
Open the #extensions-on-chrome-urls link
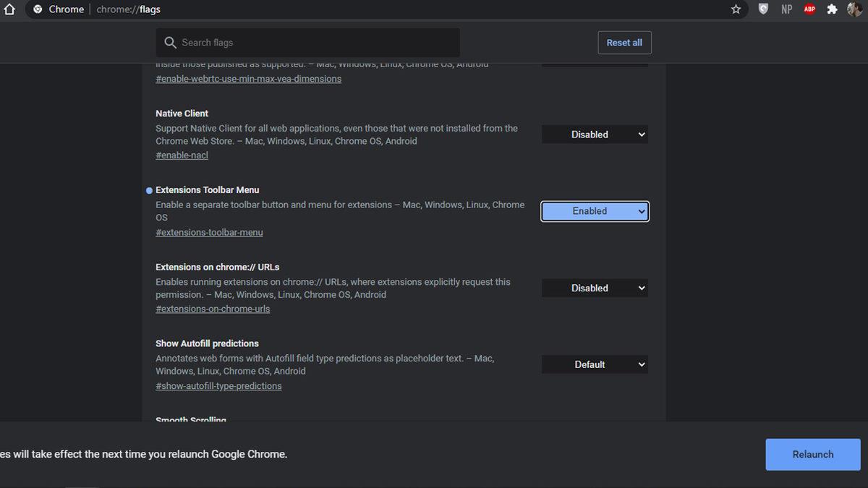[213, 309]
